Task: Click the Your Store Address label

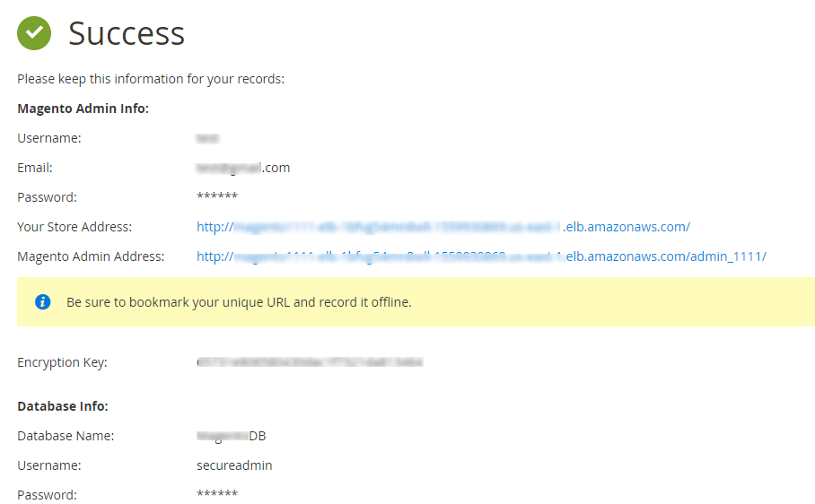Action: (x=74, y=227)
